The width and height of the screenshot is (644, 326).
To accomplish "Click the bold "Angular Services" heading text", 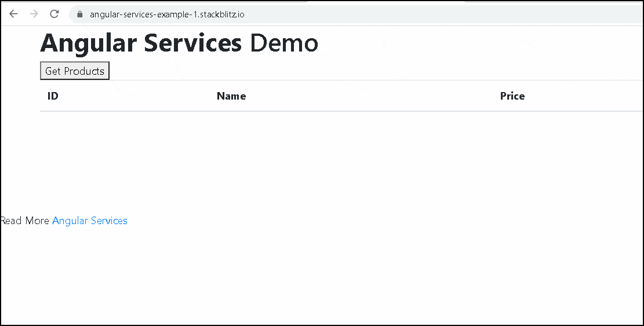I will click(x=141, y=43).
